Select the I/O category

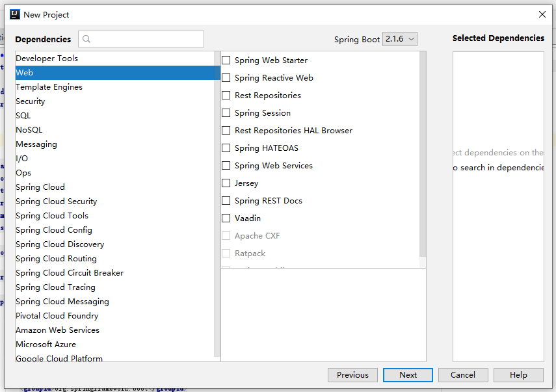(114, 159)
